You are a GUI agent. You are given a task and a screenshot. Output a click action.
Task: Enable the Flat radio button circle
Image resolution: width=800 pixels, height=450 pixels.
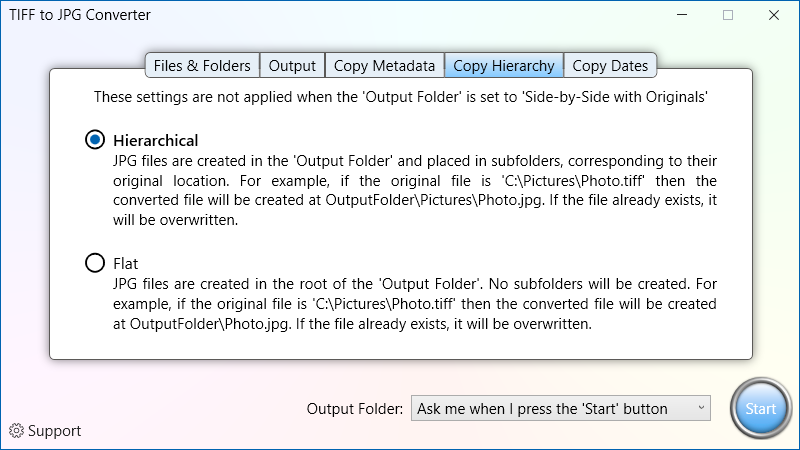click(95, 263)
